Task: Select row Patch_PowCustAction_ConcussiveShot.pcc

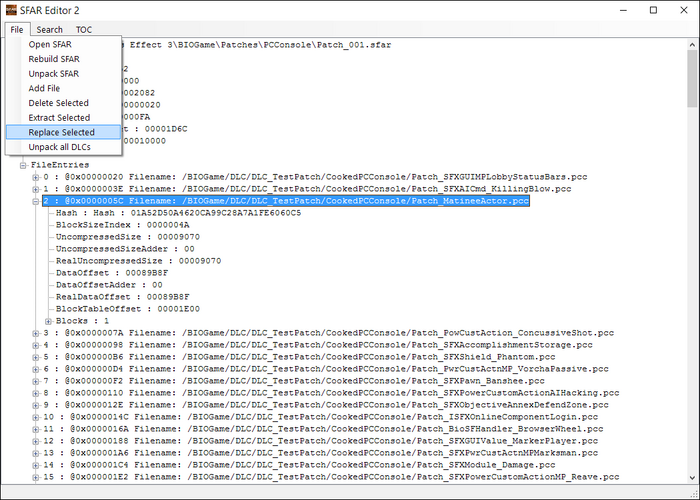Action: click(329, 333)
